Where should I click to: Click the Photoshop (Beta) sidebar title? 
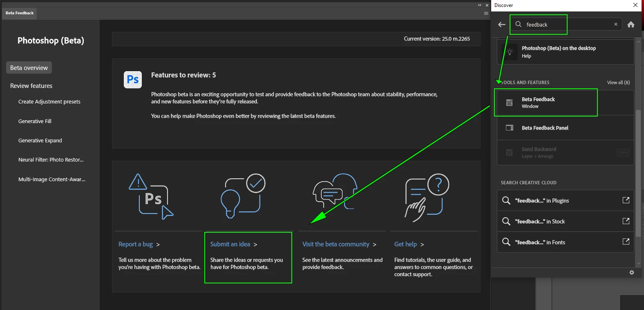click(51, 40)
